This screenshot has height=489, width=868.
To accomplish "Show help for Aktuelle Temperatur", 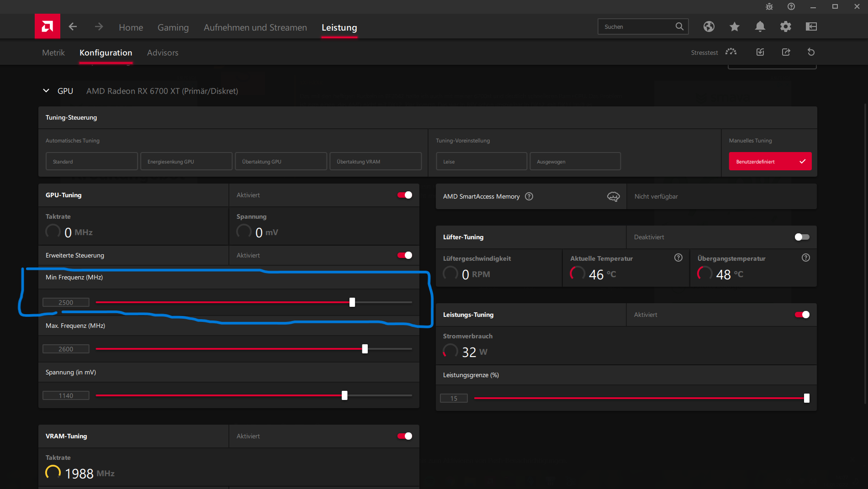I will pyautogui.click(x=678, y=258).
